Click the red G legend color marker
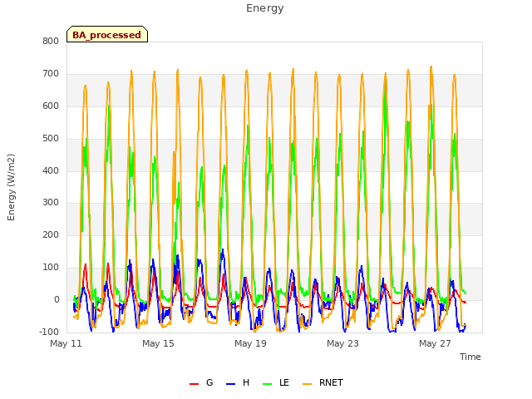532x399 pixels. click(x=194, y=384)
